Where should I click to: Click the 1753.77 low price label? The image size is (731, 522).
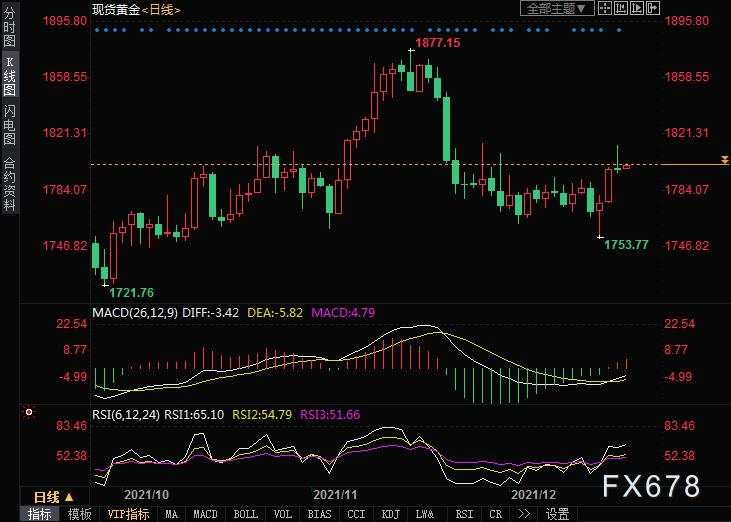pos(626,245)
